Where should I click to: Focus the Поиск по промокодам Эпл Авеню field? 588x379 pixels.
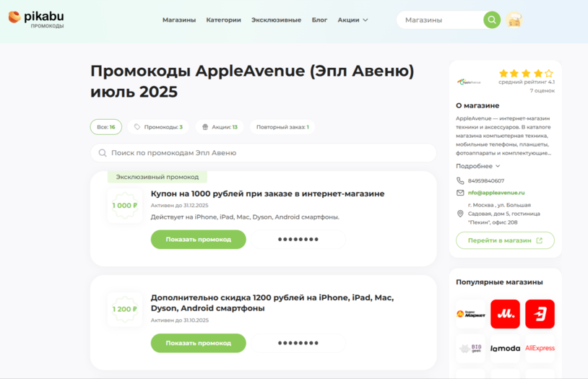[x=263, y=153]
